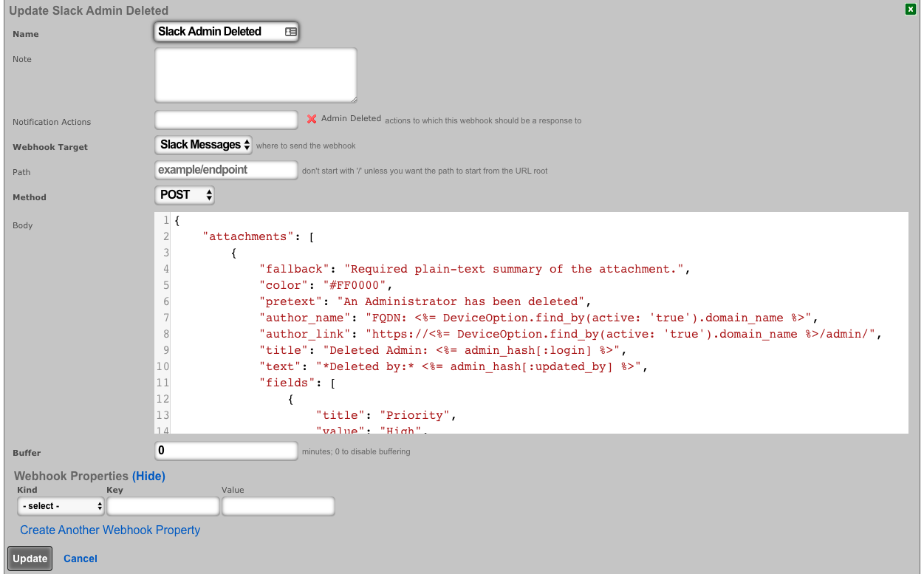
Task: Click the "color": "#FF0000" line
Action: [326, 285]
